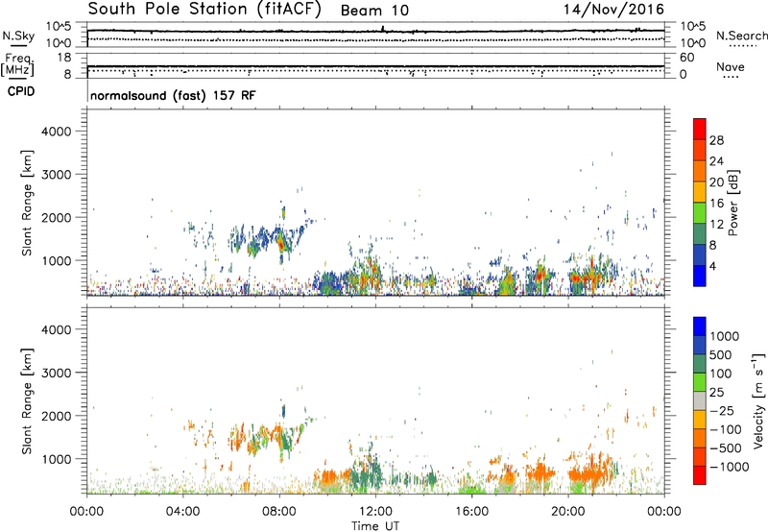Click the '16:00' time tick label

point(471,512)
